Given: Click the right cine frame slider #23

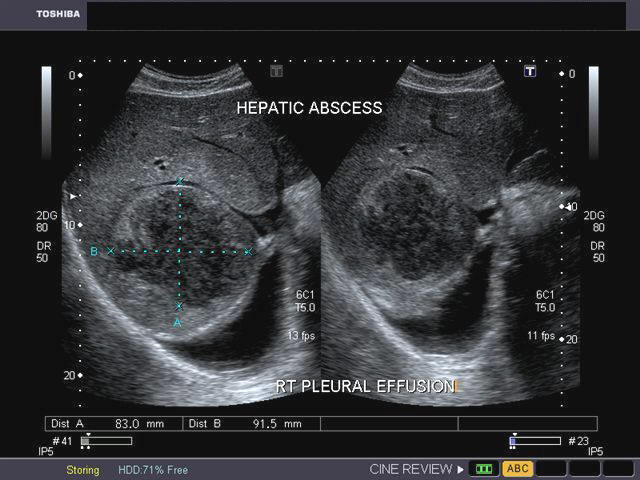Looking at the screenshot, I should point(534,440).
